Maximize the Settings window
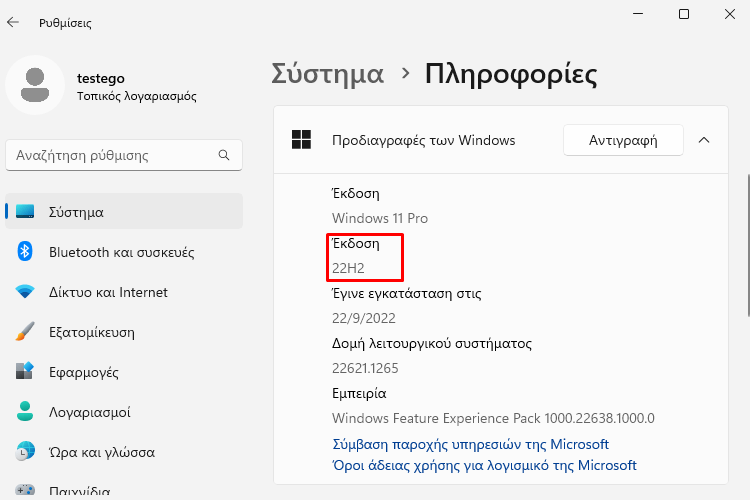Viewport: 750px width, 500px height. 684,14
